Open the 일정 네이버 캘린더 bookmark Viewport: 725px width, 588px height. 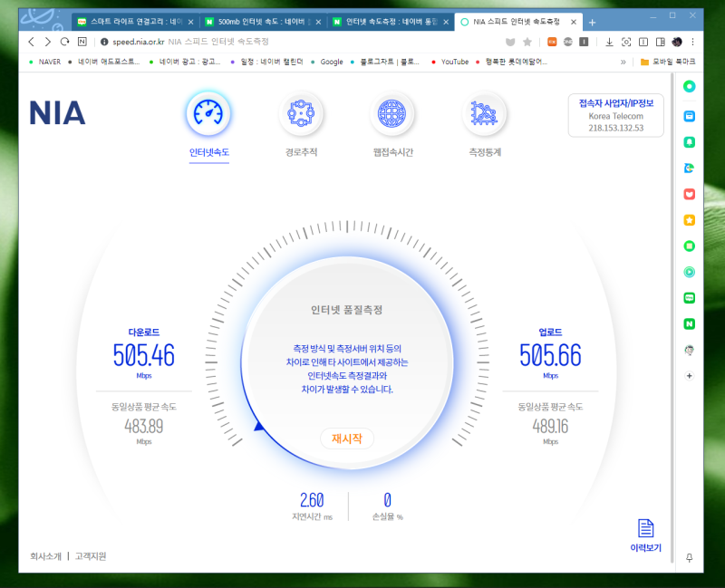pos(266,62)
